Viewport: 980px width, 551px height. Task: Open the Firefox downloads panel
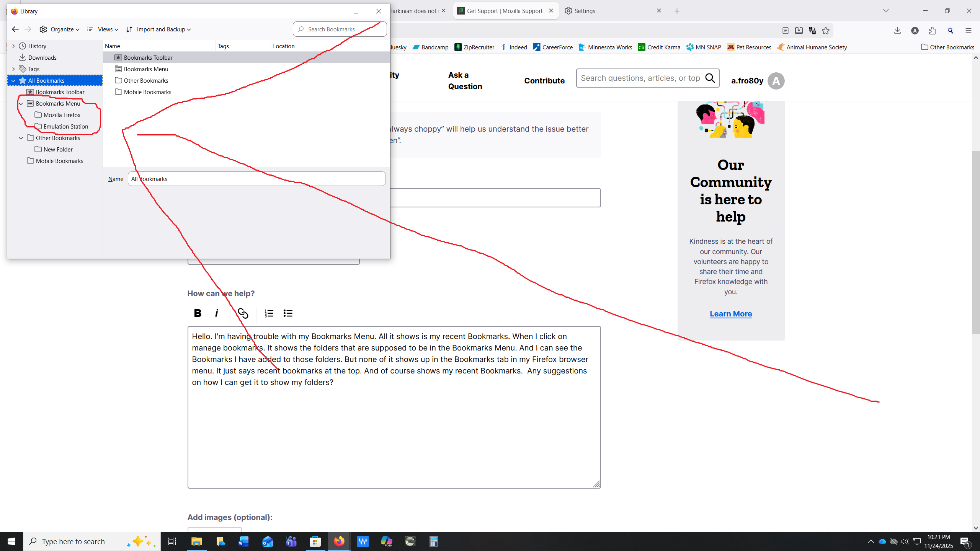(x=897, y=31)
